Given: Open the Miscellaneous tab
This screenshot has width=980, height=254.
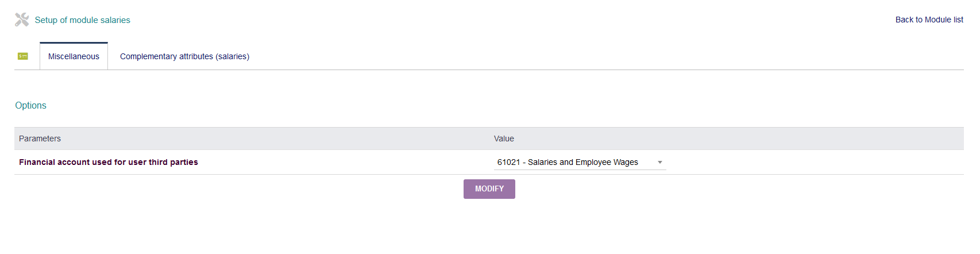Looking at the screenshot, I should 74,56.
